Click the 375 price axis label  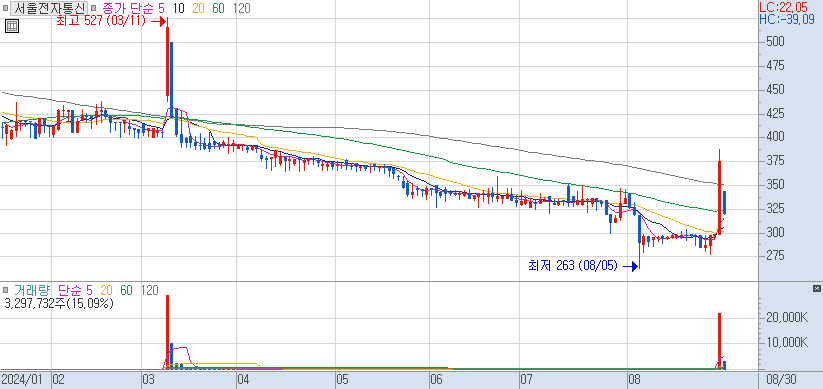pyautogui.click(x=776, y=161)
